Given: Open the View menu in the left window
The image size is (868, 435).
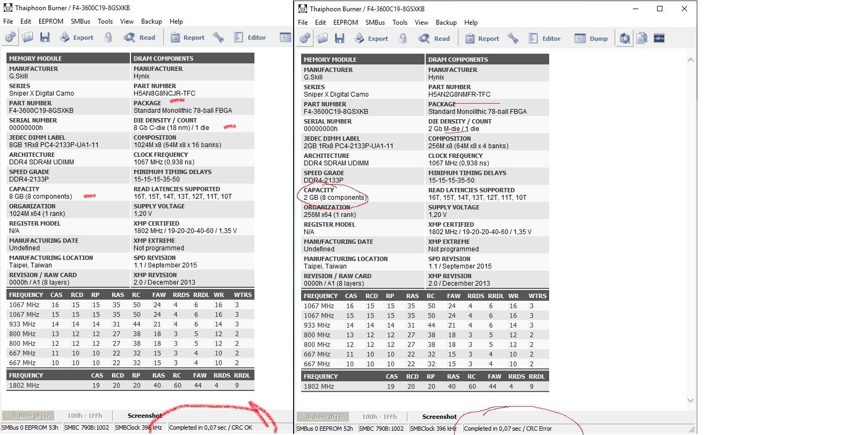Looking at the screenshot, I should coord(127,21).
